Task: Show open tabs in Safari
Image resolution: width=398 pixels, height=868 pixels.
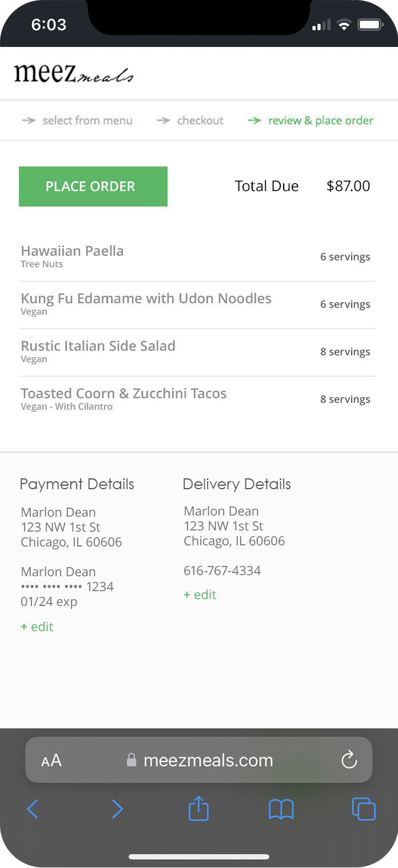Action: click(x=364, y=809)
